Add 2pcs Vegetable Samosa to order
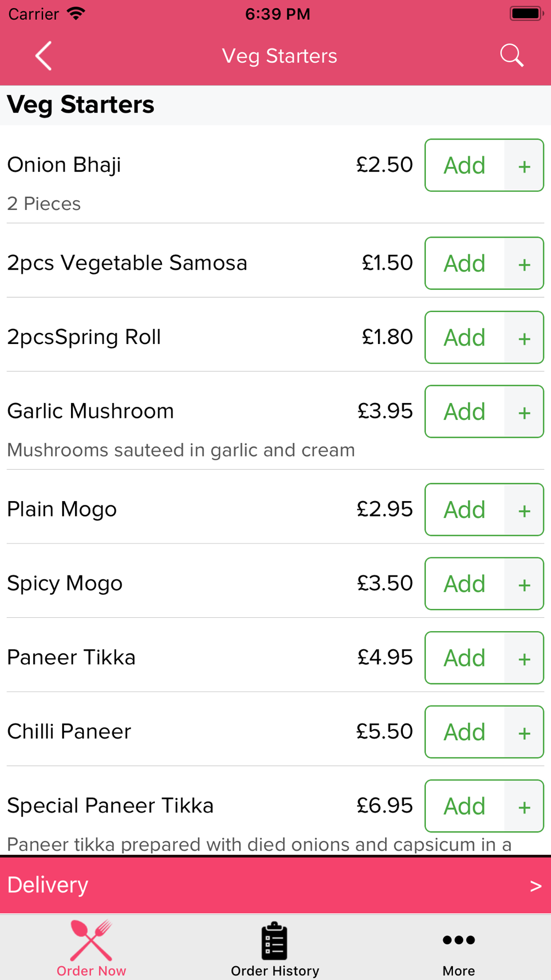Viewport: 551px width, 980px height. tap(464, 263)
